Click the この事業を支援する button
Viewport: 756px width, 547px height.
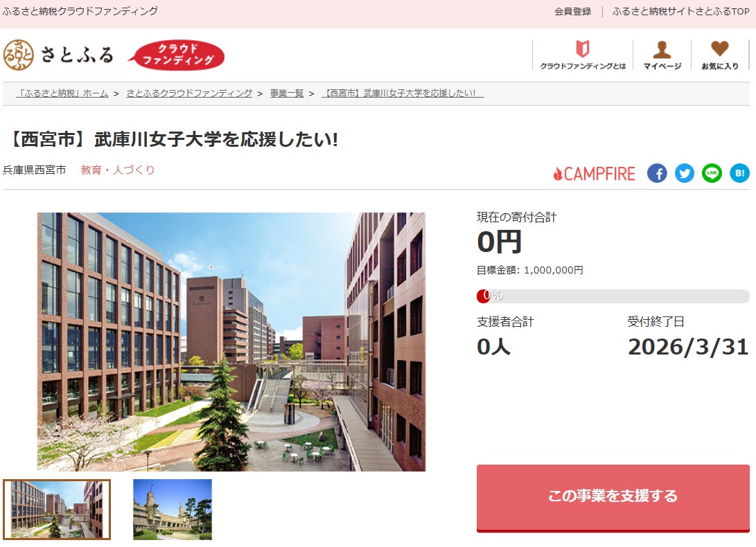[x=613, y=498]
